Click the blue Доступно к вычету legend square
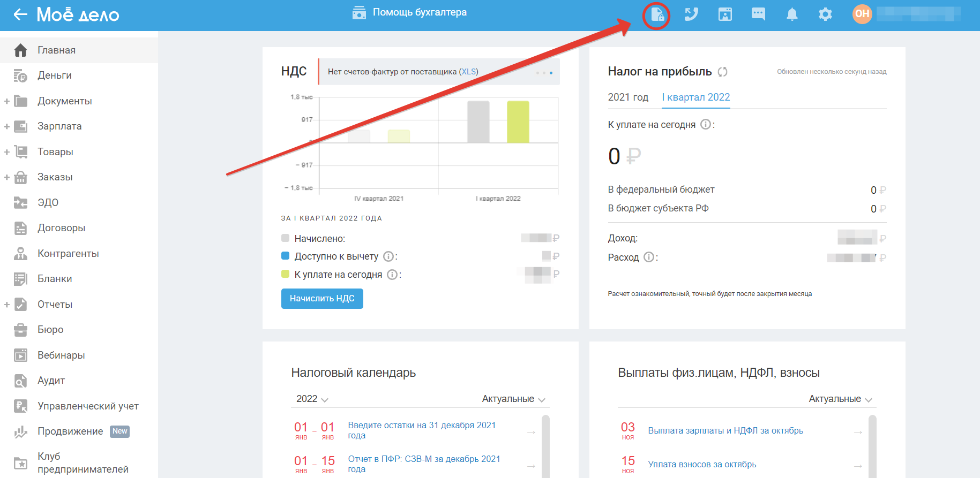This screenshot has width=980, height=478. 285,256
